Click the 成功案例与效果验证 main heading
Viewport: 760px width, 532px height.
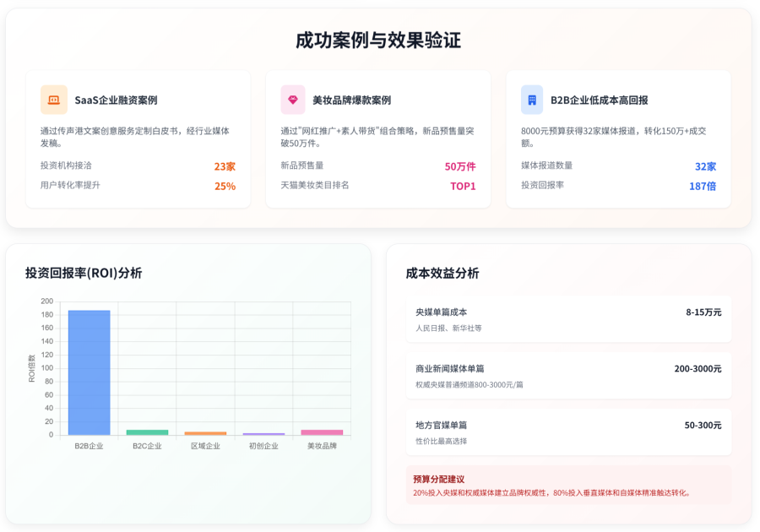click(x=378, y=41)
